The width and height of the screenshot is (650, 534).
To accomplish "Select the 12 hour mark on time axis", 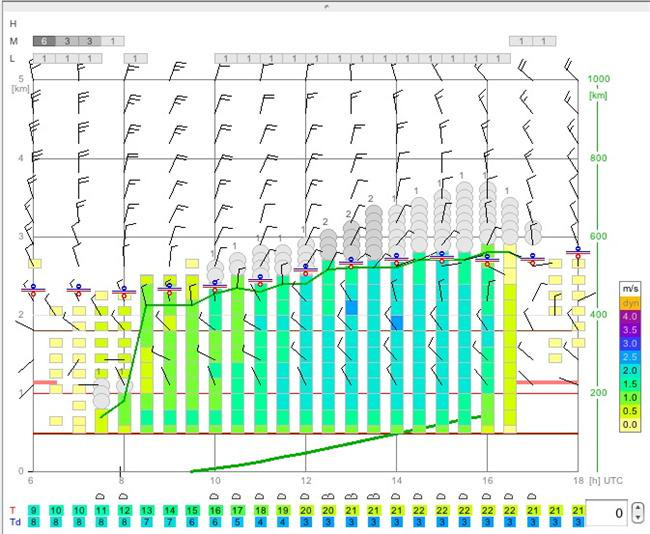I will pos(306,481).
